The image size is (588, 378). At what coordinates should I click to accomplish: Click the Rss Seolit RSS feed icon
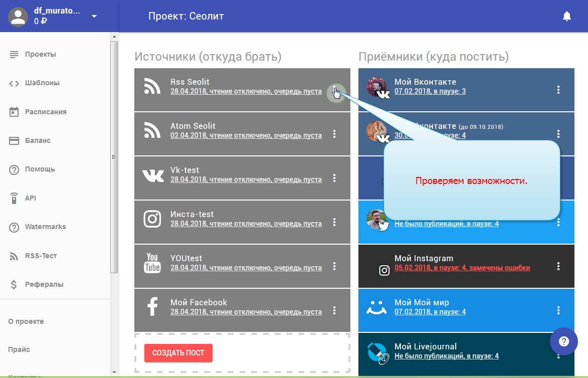pyautogui.click(x=152, y=86)
